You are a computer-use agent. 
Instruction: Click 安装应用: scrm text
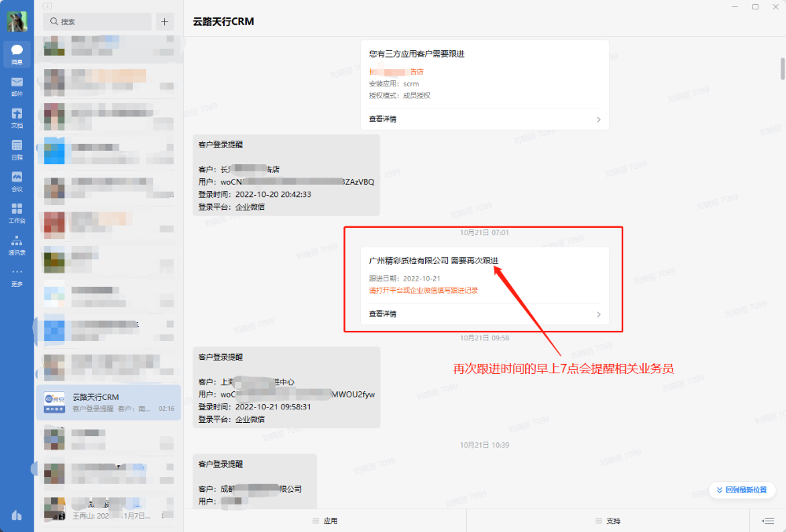pos(394,83)
